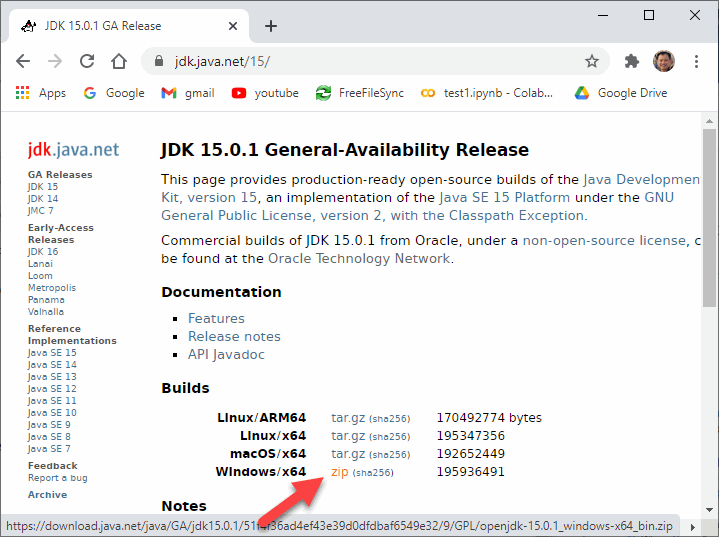The height and width of the screenshot is (537, 719).
Task: Follow the non-open-source license link
Action: point(604,240)
